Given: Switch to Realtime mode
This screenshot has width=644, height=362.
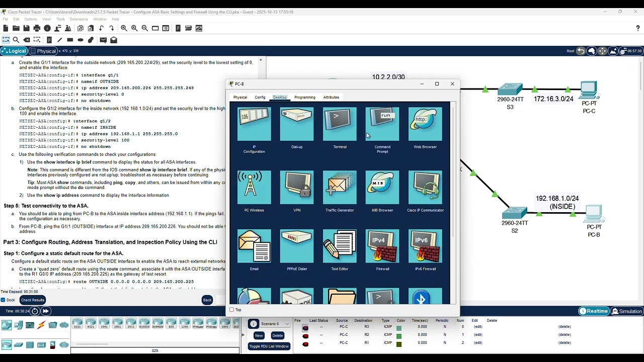Looking at the screenshot, I should click(594, 311).
